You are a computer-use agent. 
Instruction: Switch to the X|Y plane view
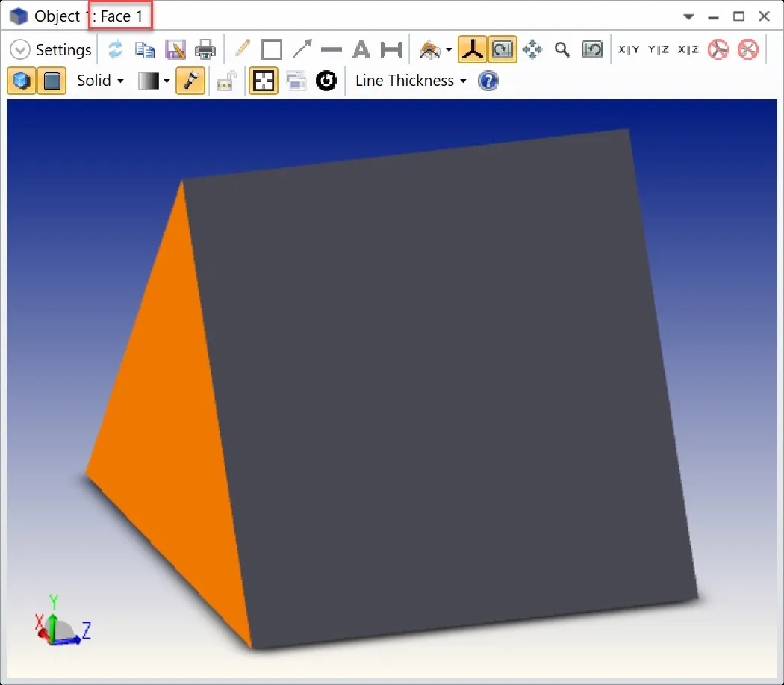coord(629,50)
